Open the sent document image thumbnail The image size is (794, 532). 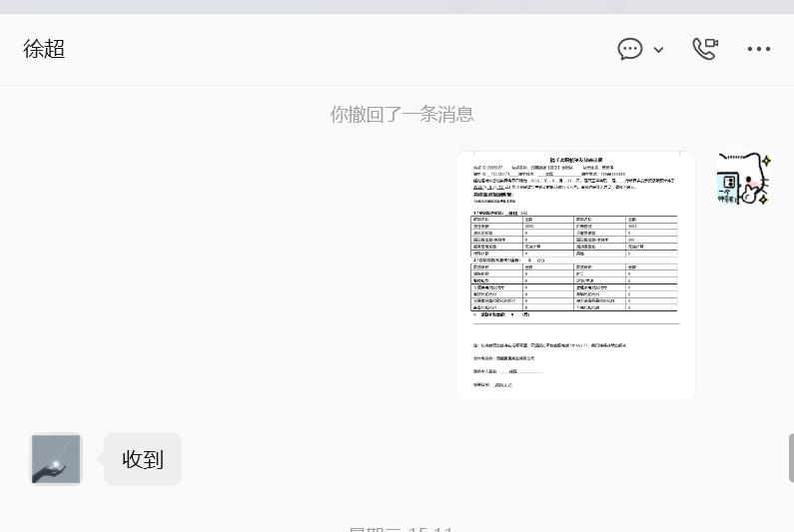575,275
